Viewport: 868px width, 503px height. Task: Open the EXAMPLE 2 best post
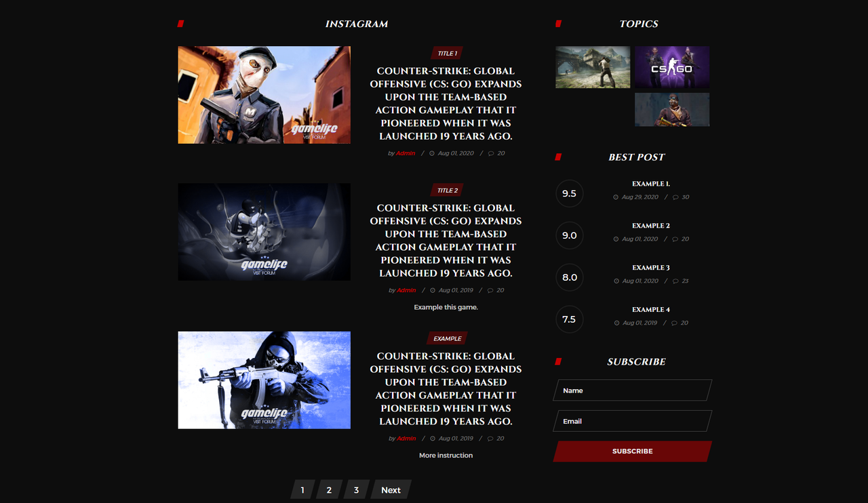pyautogui.click(x=651, y=226)
